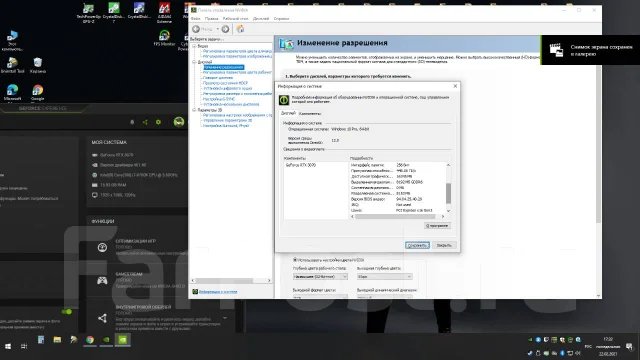Click the NVIDIA Control Panel Back arrow
The height and width of the screenshot is (360, 640).
pos(196,29)
